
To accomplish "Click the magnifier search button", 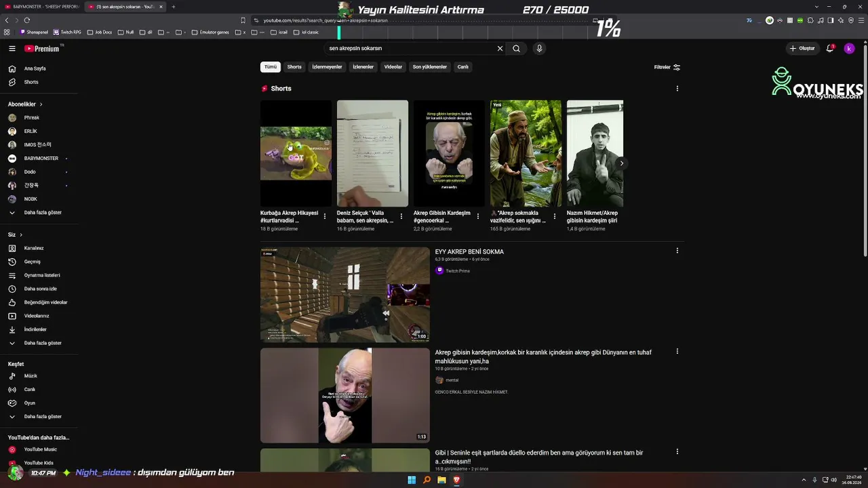I will [x=516, y=49].
